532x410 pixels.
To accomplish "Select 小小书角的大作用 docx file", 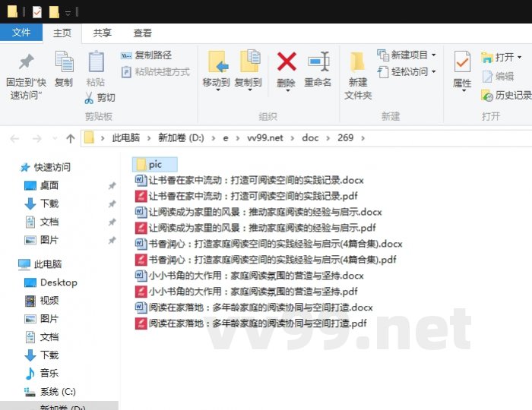I will [249, 276].
